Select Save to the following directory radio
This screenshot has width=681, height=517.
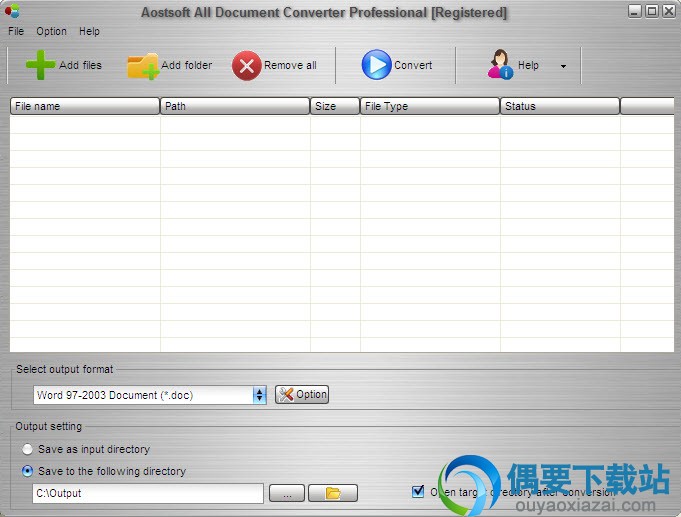pyautogui.click(x=27, y=471)
